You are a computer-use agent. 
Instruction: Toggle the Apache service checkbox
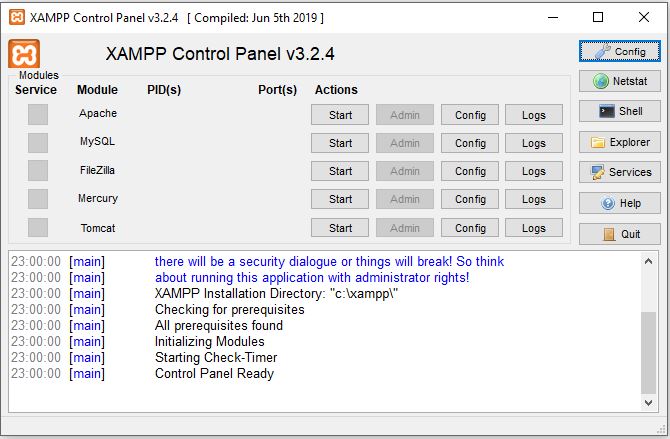(x=38, y=115)
